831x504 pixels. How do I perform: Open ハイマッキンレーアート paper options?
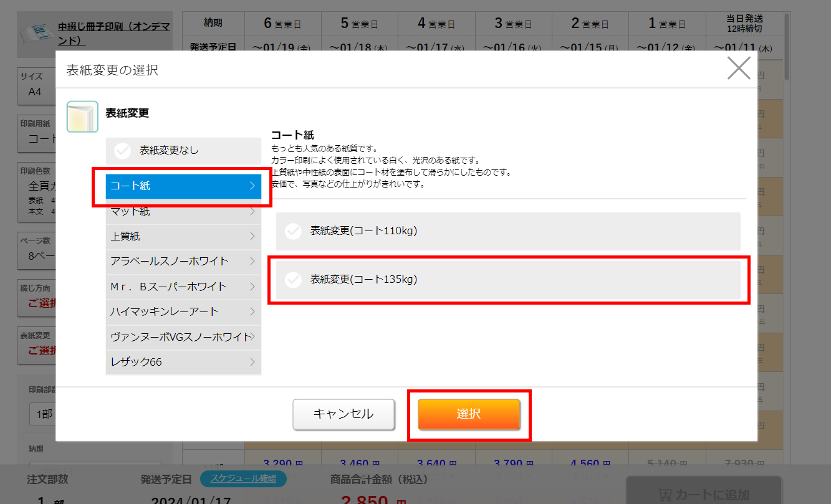(183, 311)
